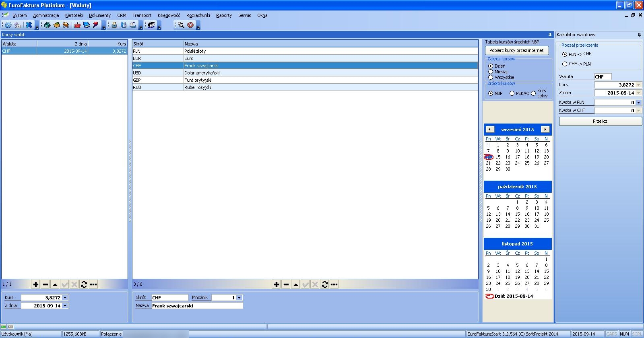The width and height of the screenshot is (644, 338).
Task: Open the Mnożnik dropdown
Action: (x=239, y=298)
